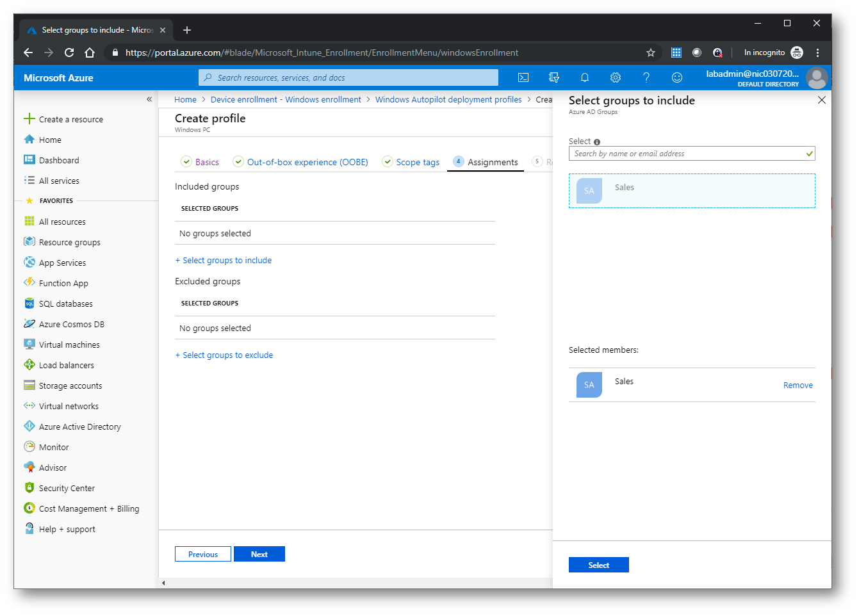Click the browser back arrow

coord(28,53)
